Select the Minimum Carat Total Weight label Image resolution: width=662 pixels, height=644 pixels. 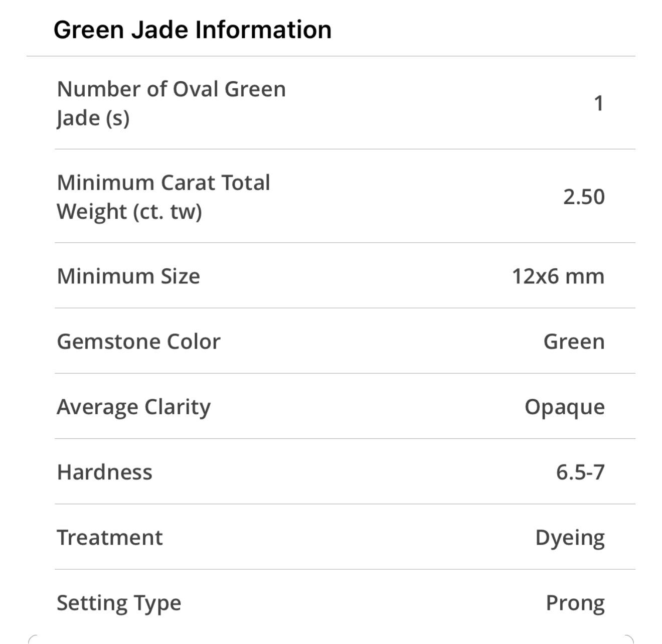coord(163,197)
